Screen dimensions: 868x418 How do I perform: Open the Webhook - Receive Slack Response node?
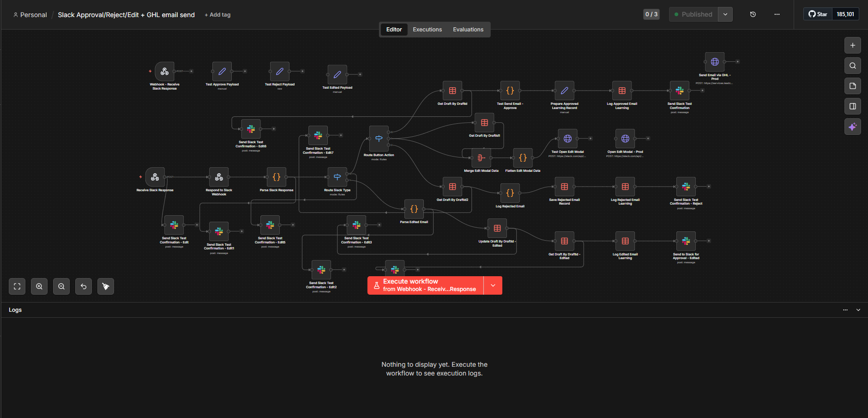pyautogui.click(x=164, y=72)
